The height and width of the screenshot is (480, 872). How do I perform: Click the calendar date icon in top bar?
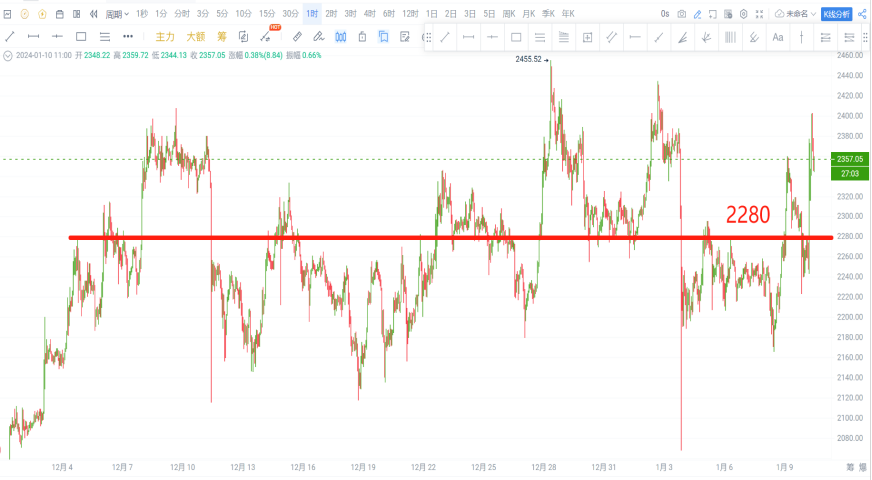coord(60,14)
